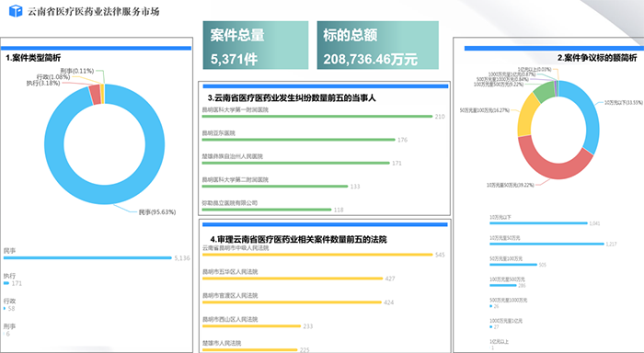Viewport: 644px width, 353px height.
Task: Click the 刑事 row label in case types
Action: click(9, 326)
